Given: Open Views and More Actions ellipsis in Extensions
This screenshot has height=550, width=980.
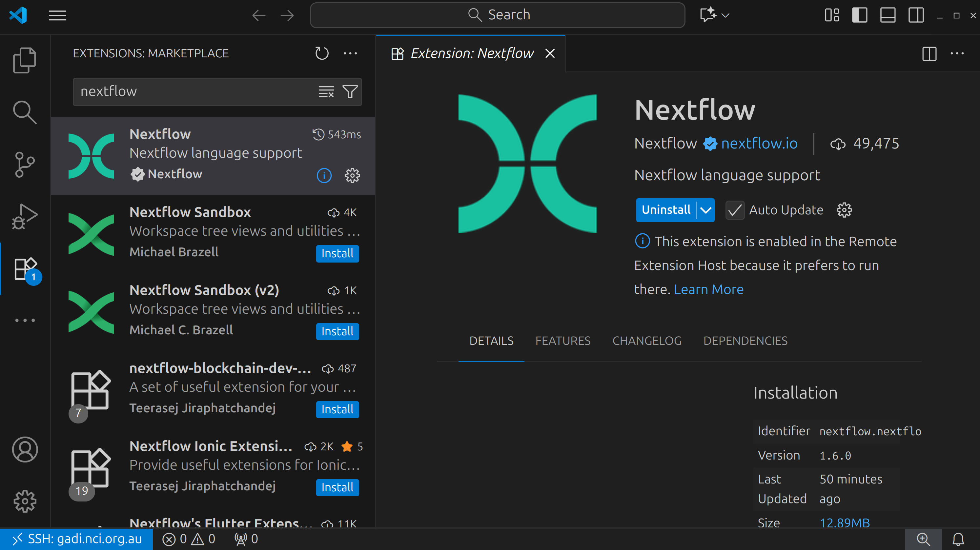Looking at the screenshot, I should pos(350,53).
